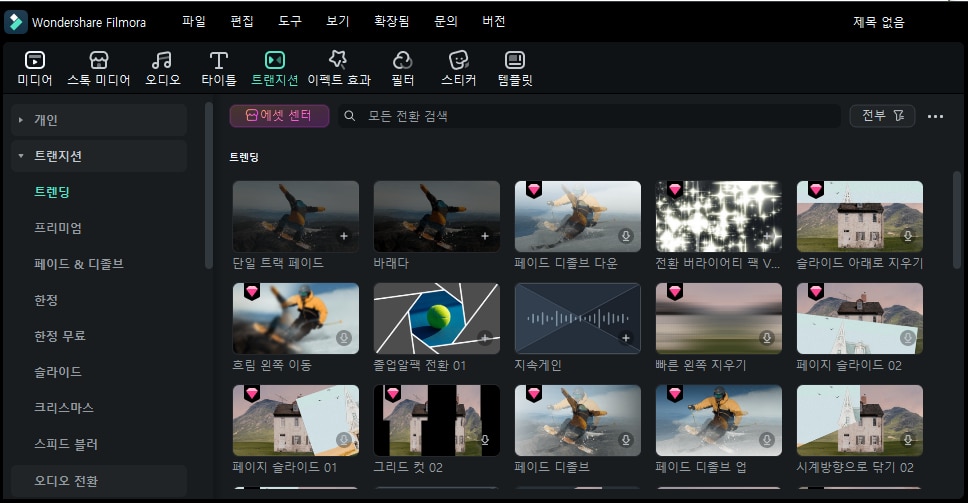Open the 보기 menu
Image resolution: width=968 pixels, height=503 pixels.
(338, 21)
